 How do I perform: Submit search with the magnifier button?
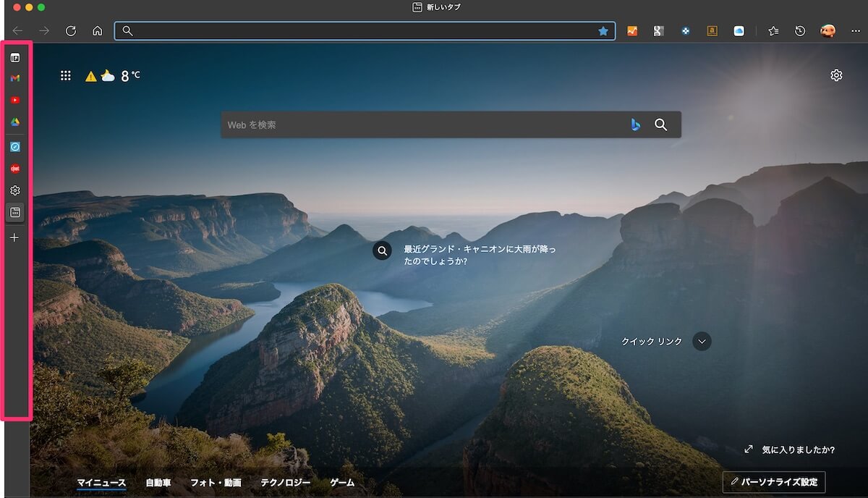660,124
